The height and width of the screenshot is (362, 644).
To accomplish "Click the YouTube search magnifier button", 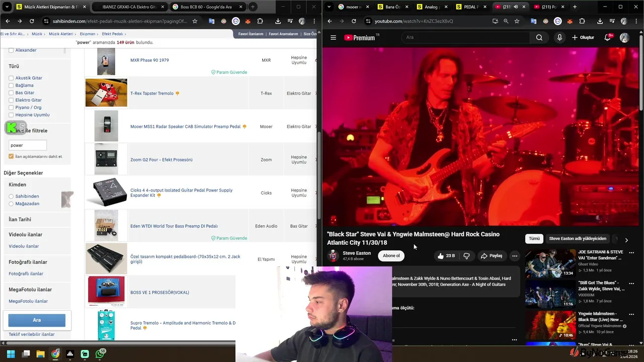I will [x=539, y=38].
